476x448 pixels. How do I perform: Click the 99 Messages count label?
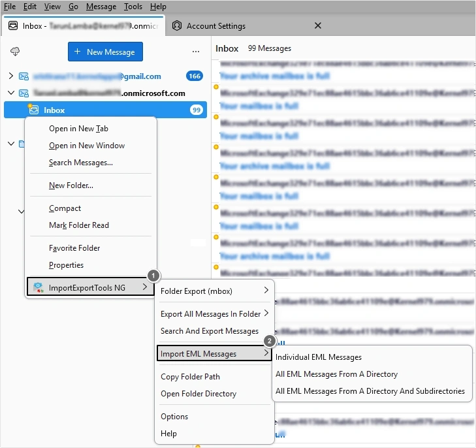point(269,48)
